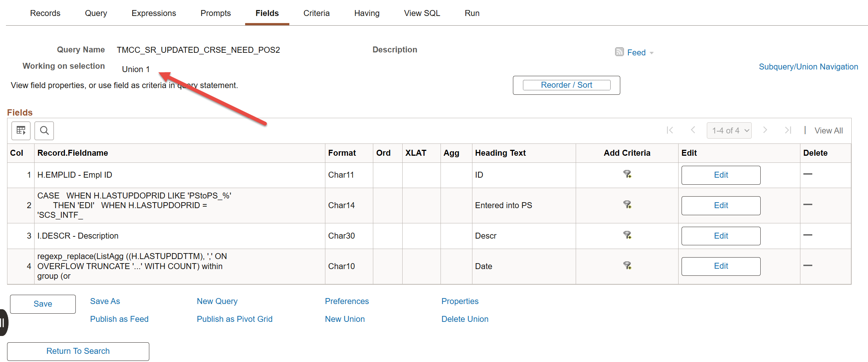Save the query

(x=43, y=304)
